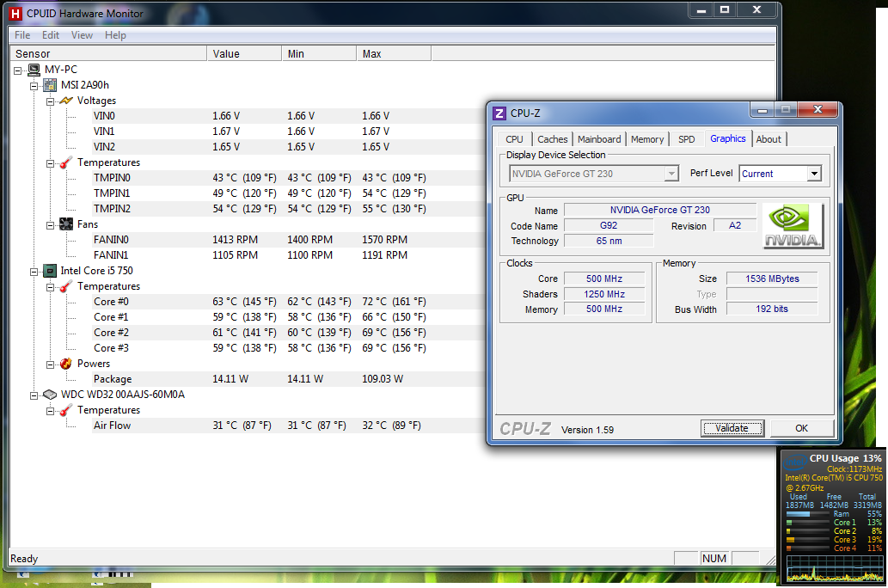Click the Min column header

(x=320, y=54)
